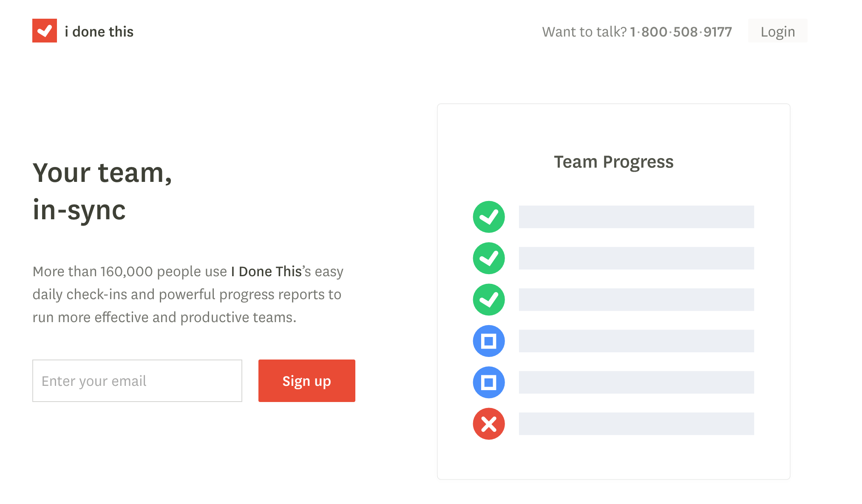Viewport: 862px width, 504px height.
Task: Click the first gray progress bar
Action: [636, 217]
